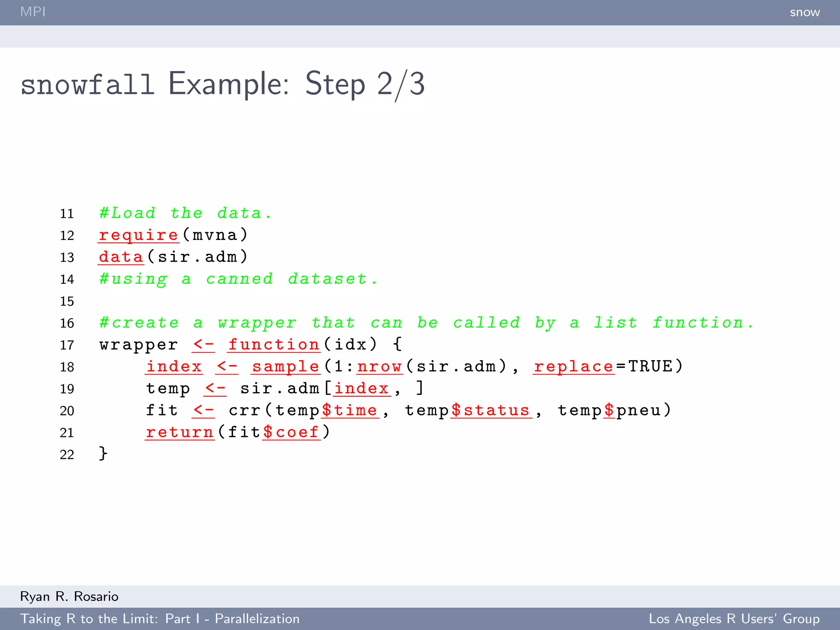Click assignment arrow '<-' on line 18

(227, 367)
